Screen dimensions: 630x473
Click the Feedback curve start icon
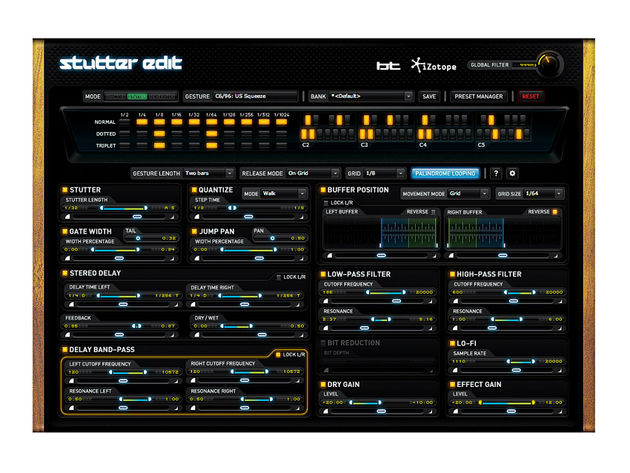point(68,335)
